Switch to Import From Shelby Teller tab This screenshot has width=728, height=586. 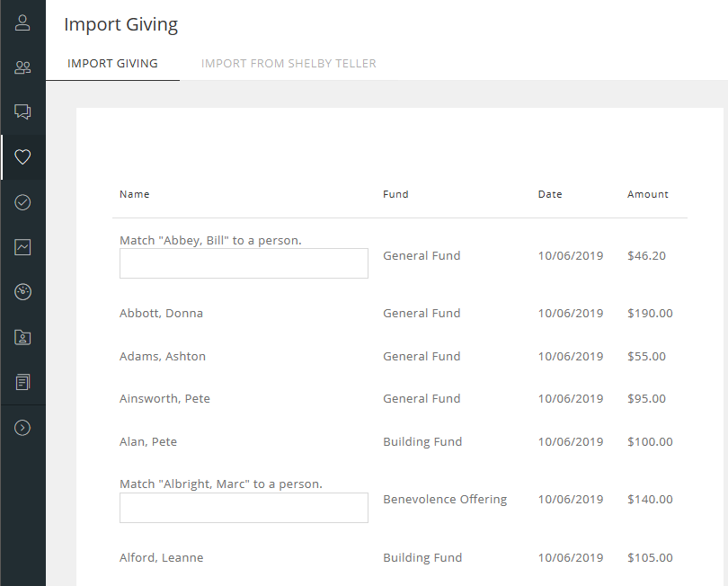coord(289,64)
